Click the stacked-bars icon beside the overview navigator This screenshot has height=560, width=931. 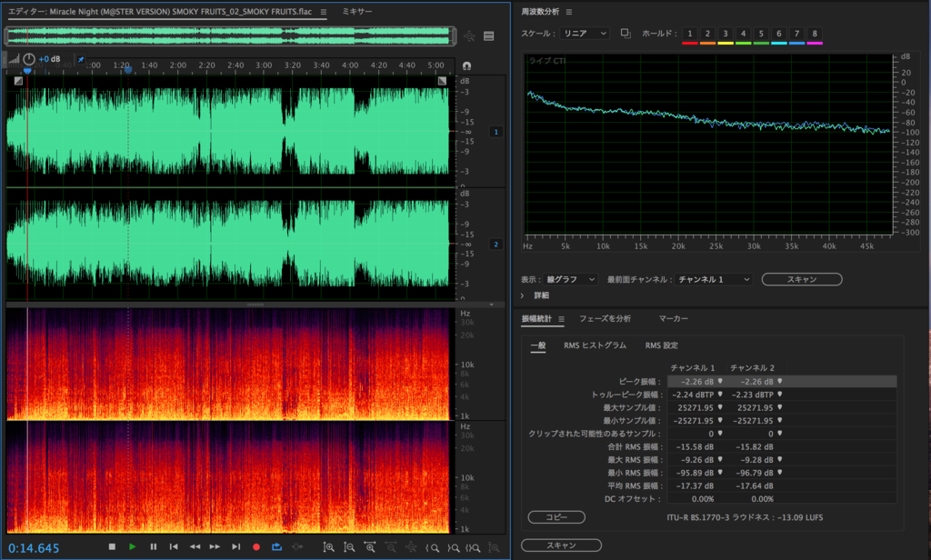[x=488, y=36]
